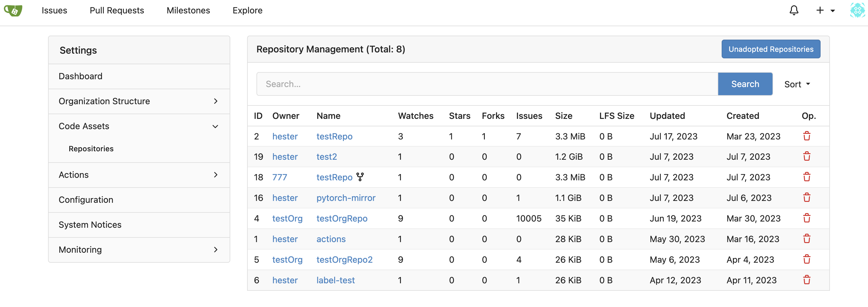
Task: Focus the repository Search field
Action: pyautogui.click(x=487, y=84)
